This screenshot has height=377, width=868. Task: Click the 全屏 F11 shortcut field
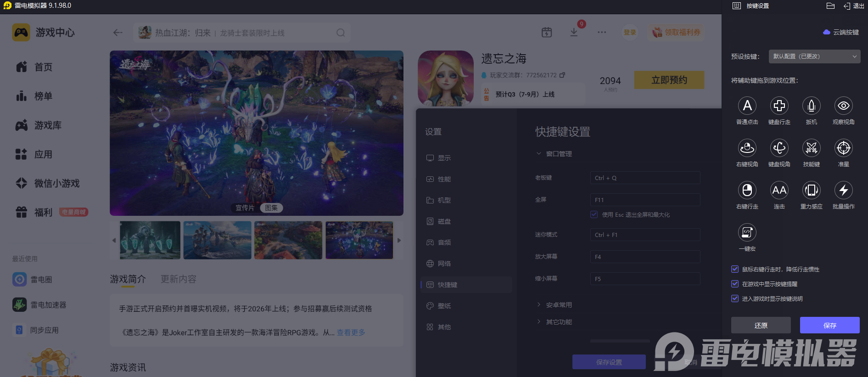645,200
